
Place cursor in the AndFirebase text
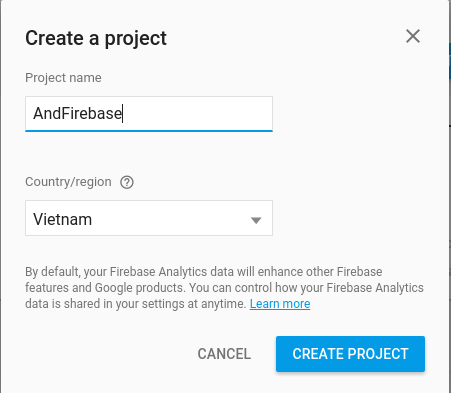pyautogui.click(x=77, y=113)
